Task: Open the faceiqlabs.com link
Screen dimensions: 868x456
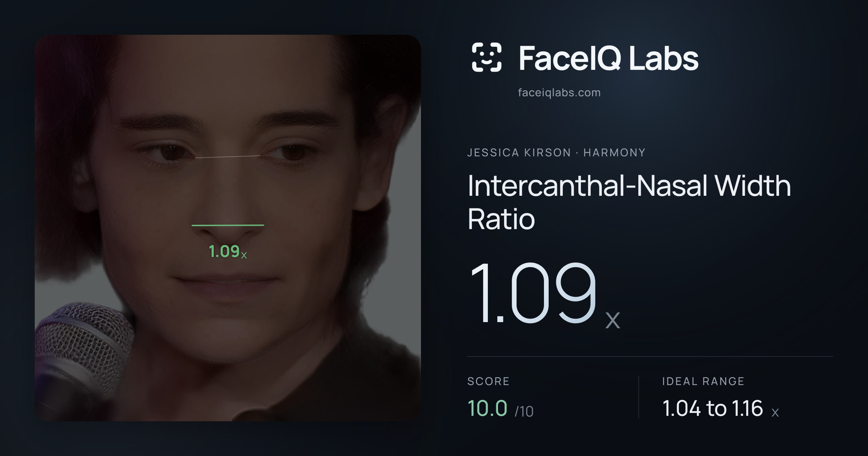Action: pyautogui.click(x=559, y=93)
